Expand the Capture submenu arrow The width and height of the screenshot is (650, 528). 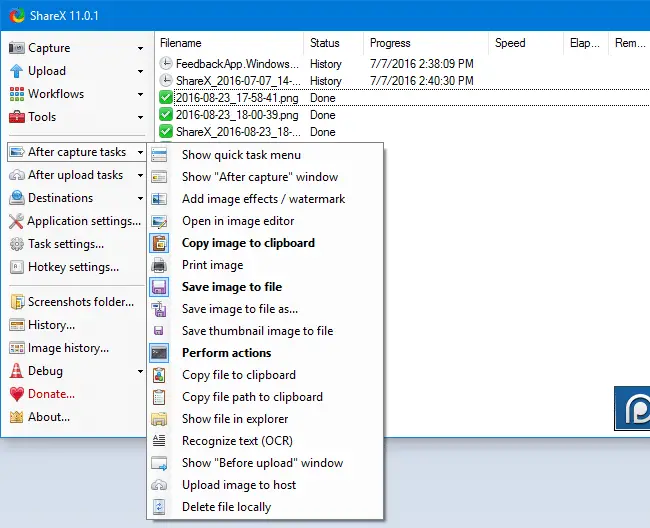click(x=141, y=48)
